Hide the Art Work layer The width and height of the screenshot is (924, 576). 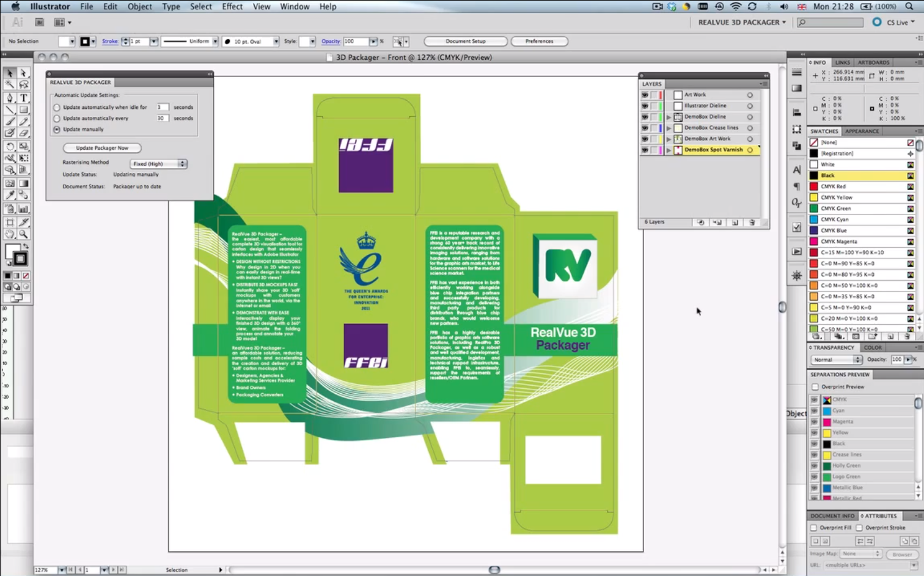click(645, 95)
